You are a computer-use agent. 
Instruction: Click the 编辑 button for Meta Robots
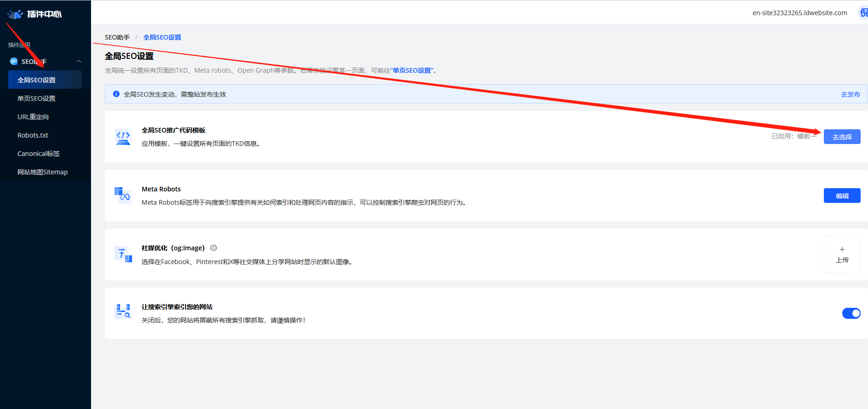tap(842, 196)
